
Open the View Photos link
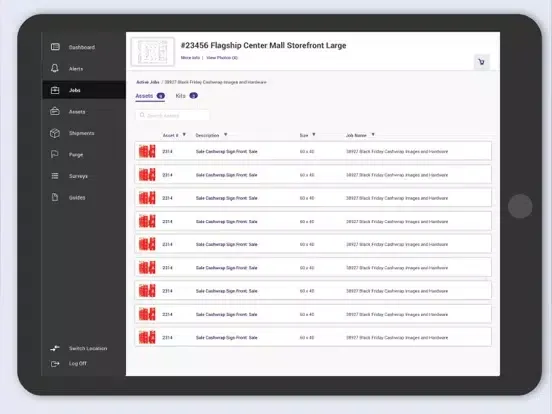click(x=222, y=58)
